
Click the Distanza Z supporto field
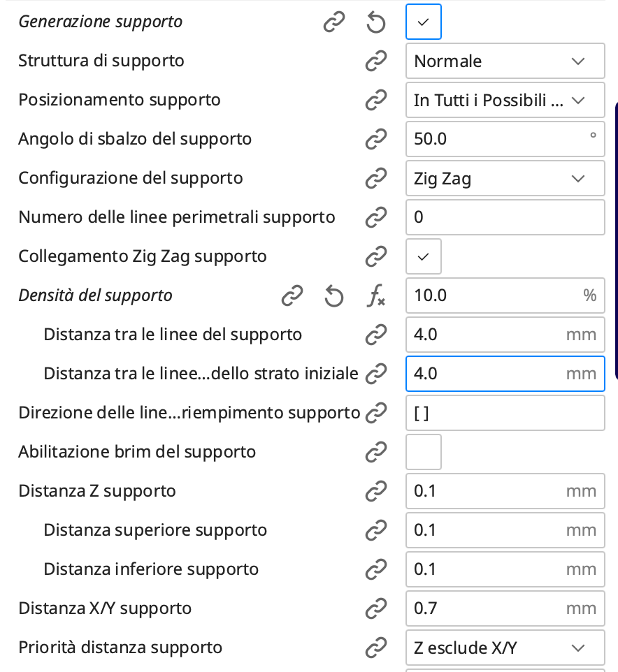[489, 492]
